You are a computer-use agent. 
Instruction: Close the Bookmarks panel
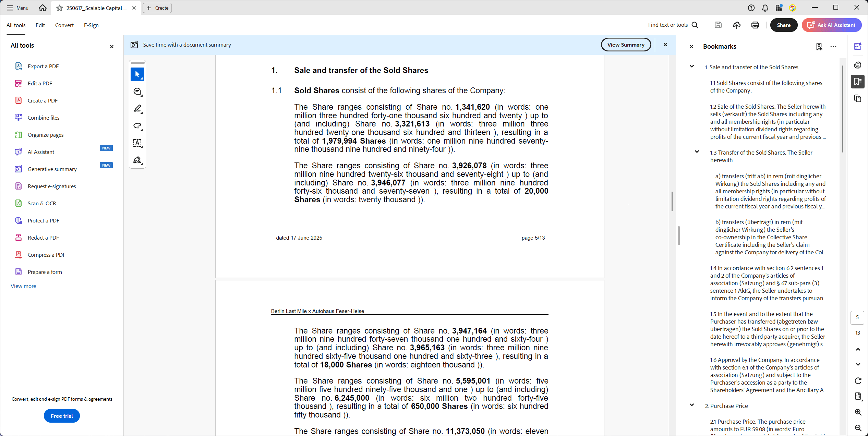pos(691,47)
